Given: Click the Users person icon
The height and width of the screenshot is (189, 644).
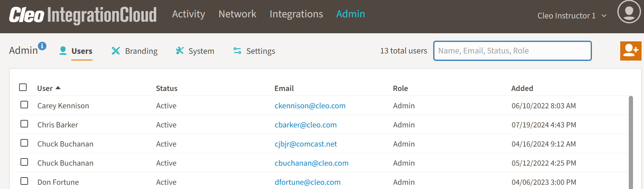Looking at the screenshot, I should pyautogui.click(x=63, y=51).
